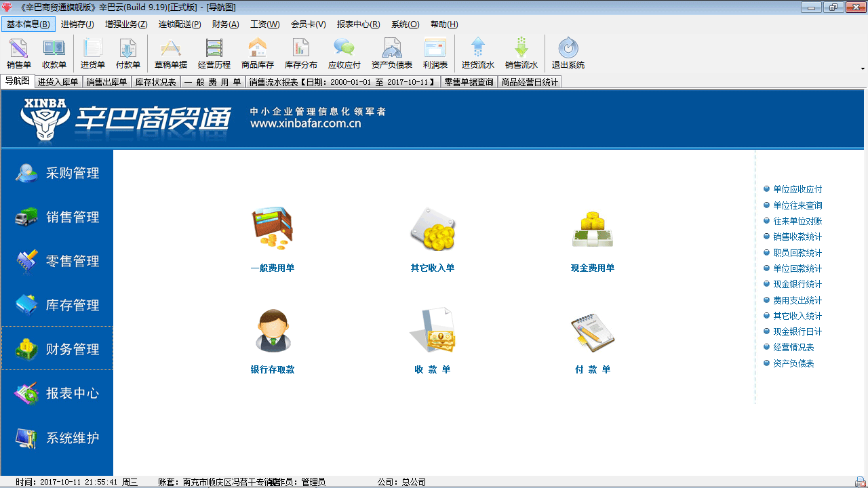Open the 销售流水 toolbar icon
Screen dimensions: 868x488
click(x=521, y=54)
